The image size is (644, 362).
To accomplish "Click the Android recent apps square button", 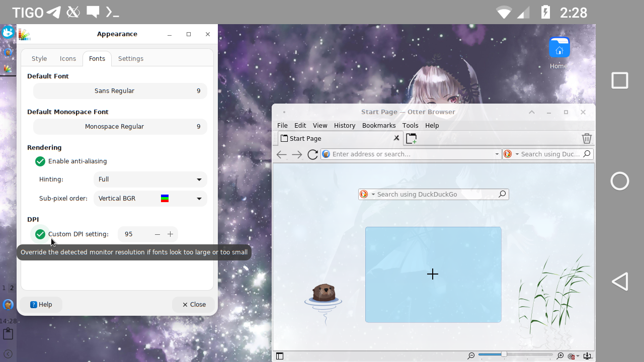I will coord(620,80).
